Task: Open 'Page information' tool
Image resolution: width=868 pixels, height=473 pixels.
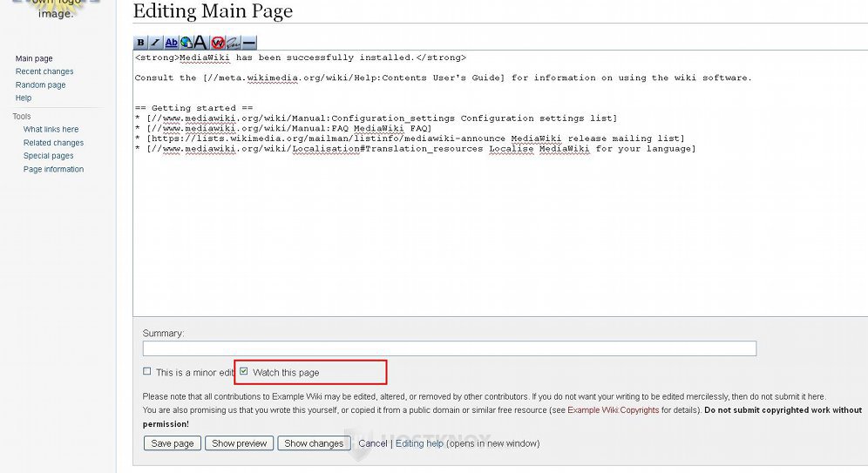Action: [x=53, y=169]
